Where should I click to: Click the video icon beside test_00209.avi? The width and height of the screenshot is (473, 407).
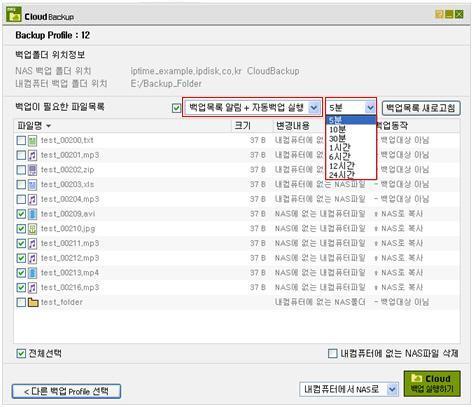32,214
